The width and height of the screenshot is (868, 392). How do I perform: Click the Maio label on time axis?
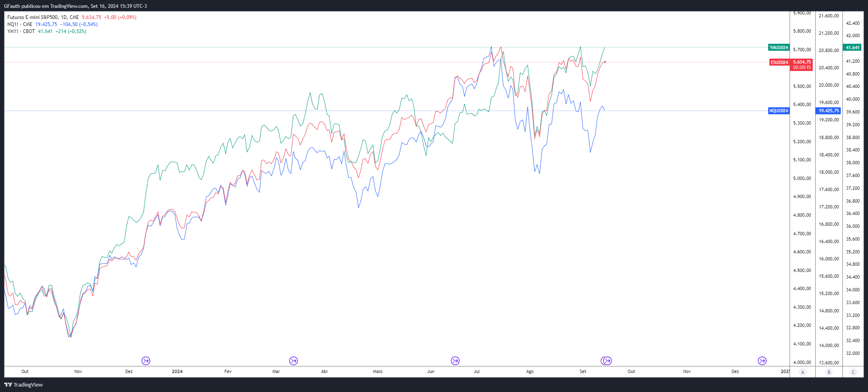(x=377, y=371)
